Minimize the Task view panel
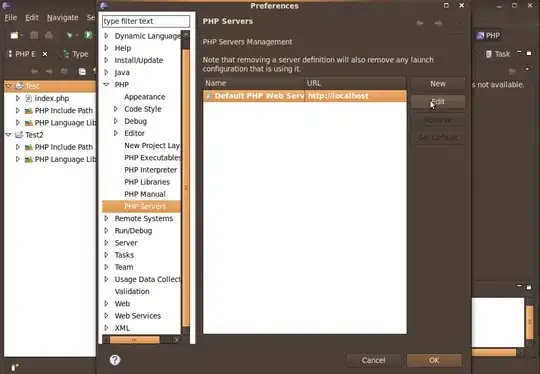This screenshot has height=374, width=540. tap(519, 52)
